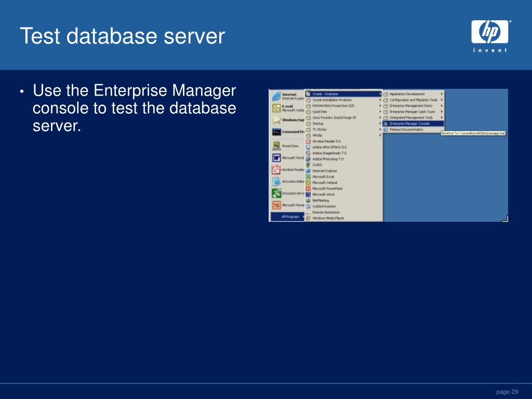Expand the TC Works submenu arrow
Image resolution: width=532 pixels, height=399 pixels.
tap(380, 129)
